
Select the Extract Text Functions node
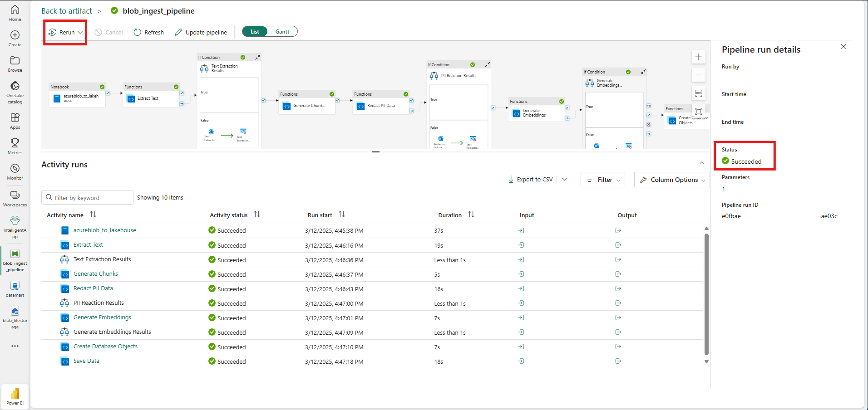coord(151,95)
